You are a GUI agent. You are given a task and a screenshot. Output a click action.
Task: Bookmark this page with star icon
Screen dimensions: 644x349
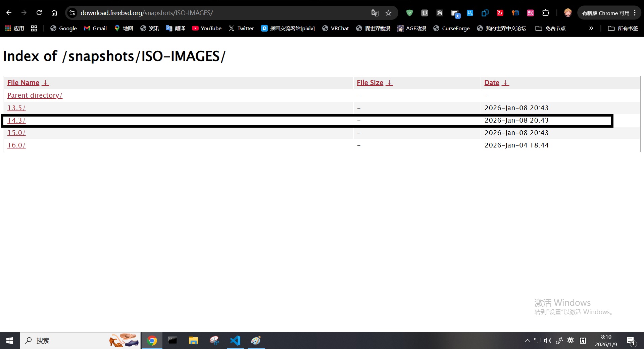[388, 13]
